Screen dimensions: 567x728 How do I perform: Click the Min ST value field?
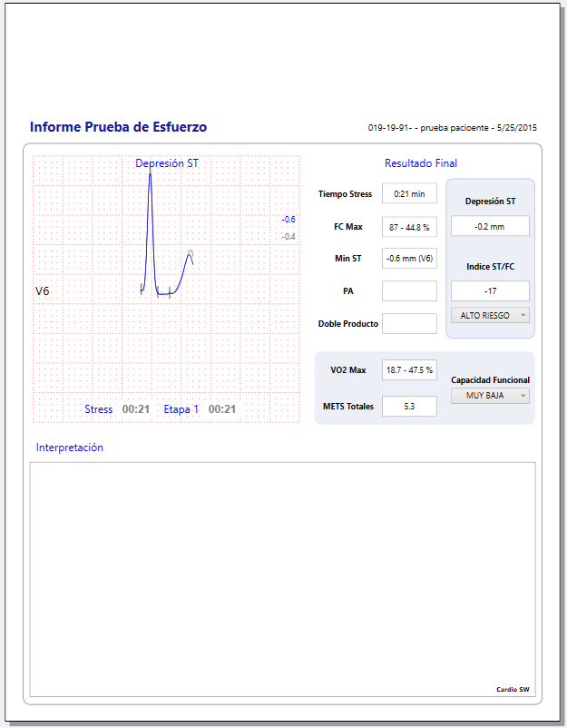(409, 259)
